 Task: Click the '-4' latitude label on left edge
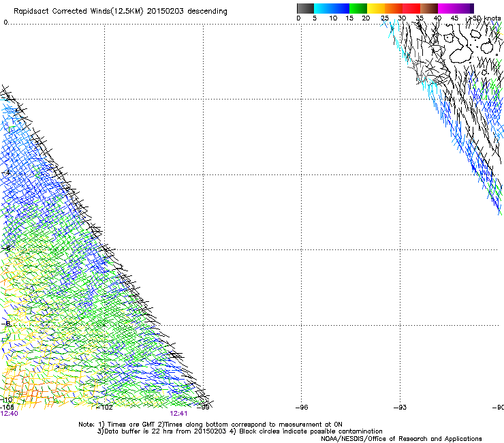pos(6,172)
